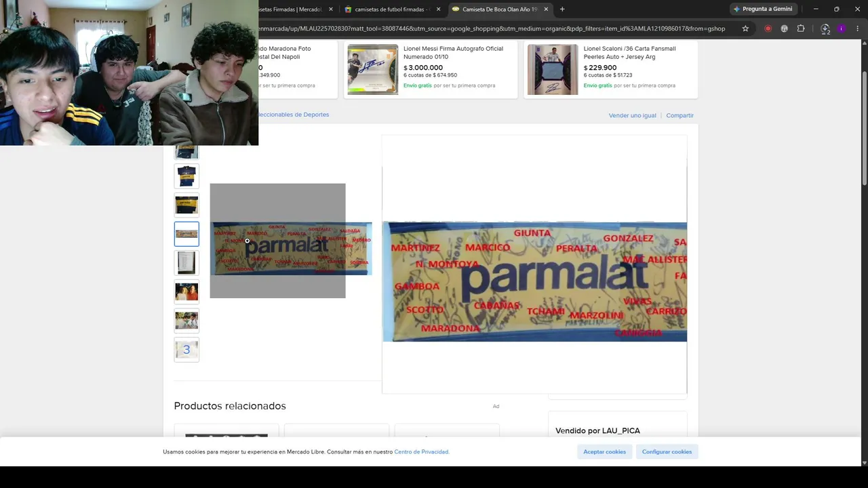Click the 'Productos relacionados' heading
This screenshot has width=868, height=488.
pyautogui.click(x=230, y=406)
